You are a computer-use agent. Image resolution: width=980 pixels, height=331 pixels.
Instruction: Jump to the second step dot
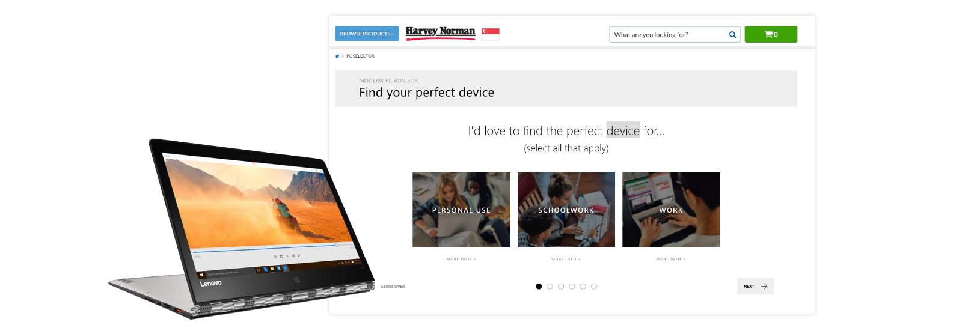(x=550, y=287)
